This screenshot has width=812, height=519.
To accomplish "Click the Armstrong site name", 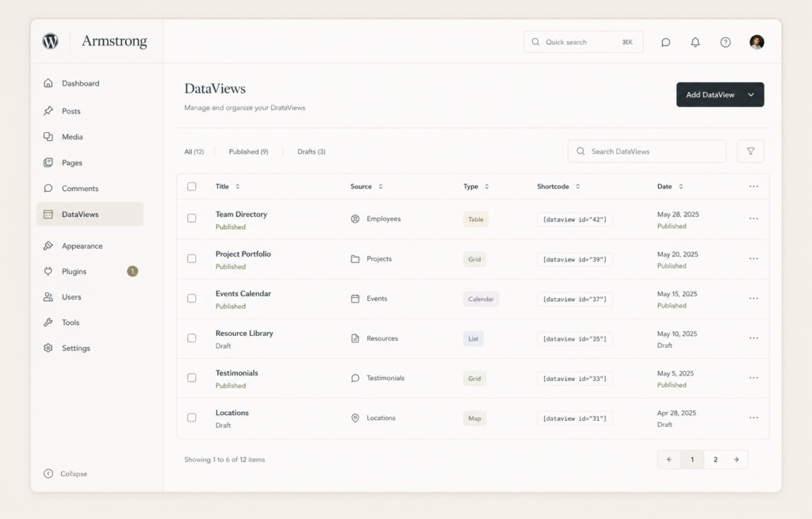I will pos(114,41).
